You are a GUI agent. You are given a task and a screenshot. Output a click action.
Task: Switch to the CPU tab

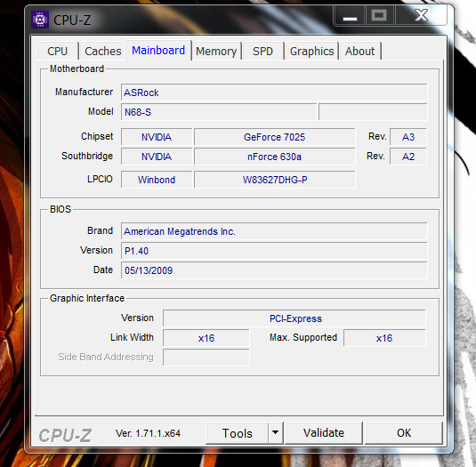(x=57, y=51)
